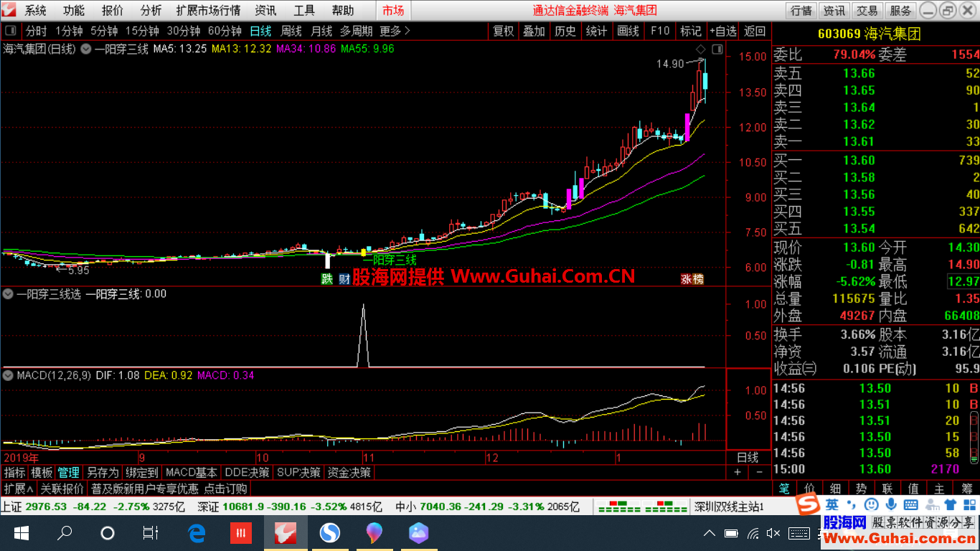Image resolution: width=980 pixels, height=551 pixels.
Task: Expand the 更多 periods dropdown
Action: point(395,31)
